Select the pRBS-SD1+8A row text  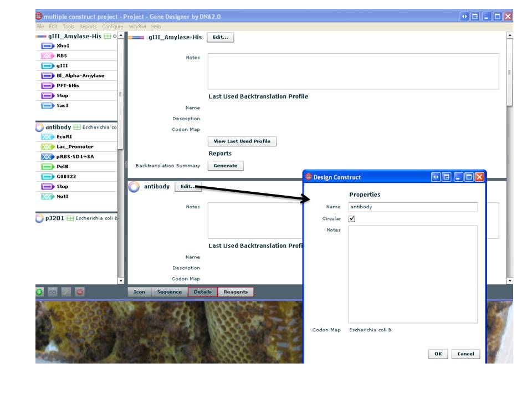pos(75,157)
